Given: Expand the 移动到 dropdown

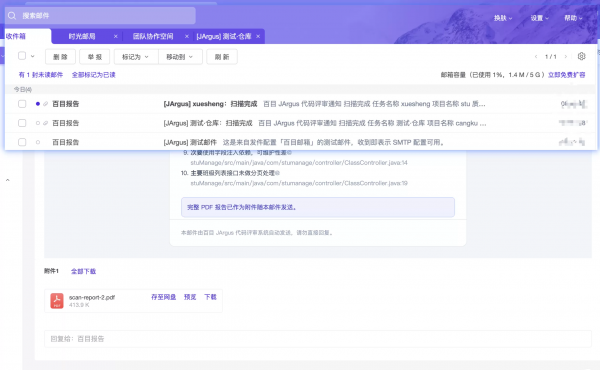Looking at the screenshot, I should 180,57.
